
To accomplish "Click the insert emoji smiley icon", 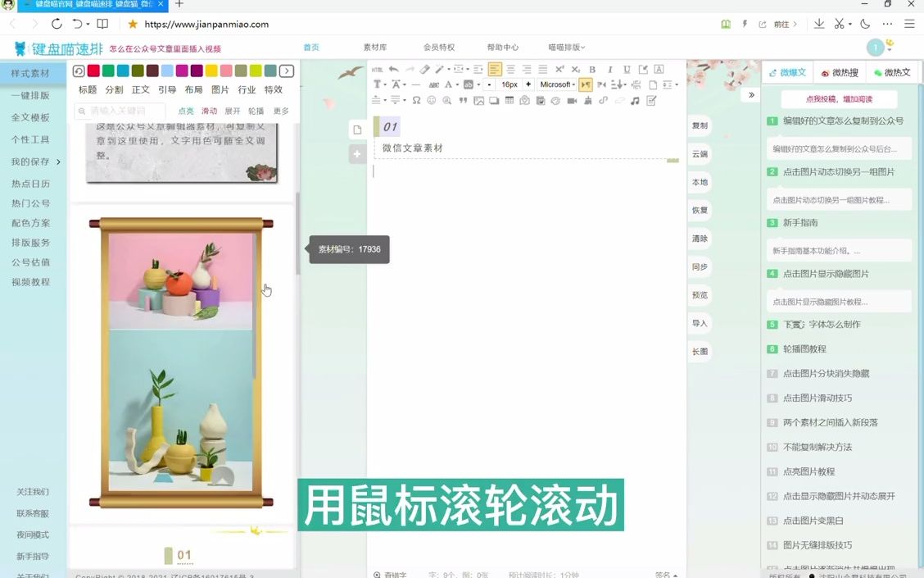I will click(x=430, y=99).
